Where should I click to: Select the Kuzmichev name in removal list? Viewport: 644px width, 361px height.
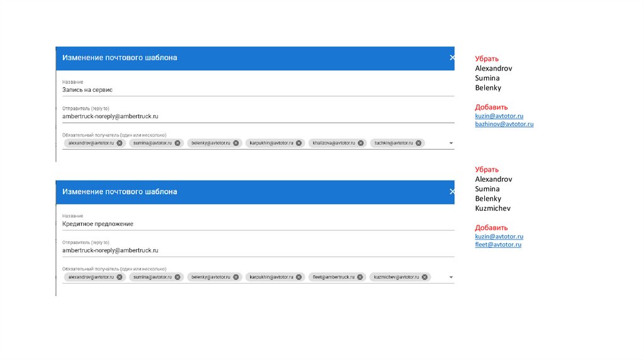493,208
